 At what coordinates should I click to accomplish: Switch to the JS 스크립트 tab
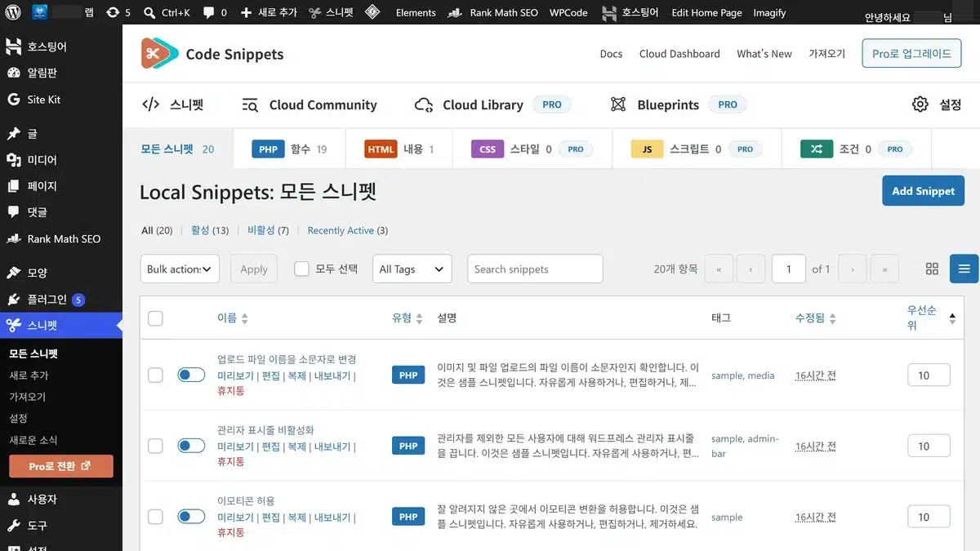(x=697, y=149)
